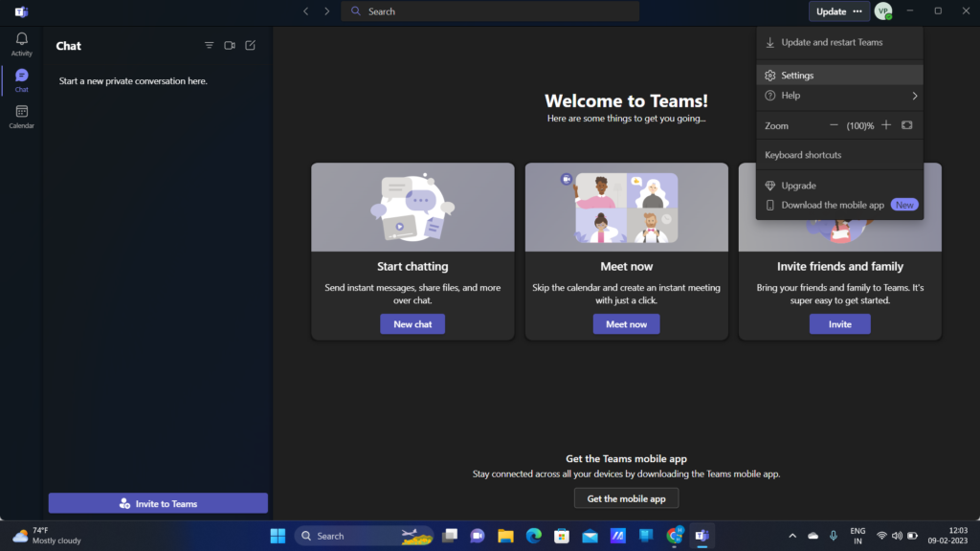Click the OneDrive cloud tray icon
Viewport: 980px width, 551px height.
pos(813,536)
